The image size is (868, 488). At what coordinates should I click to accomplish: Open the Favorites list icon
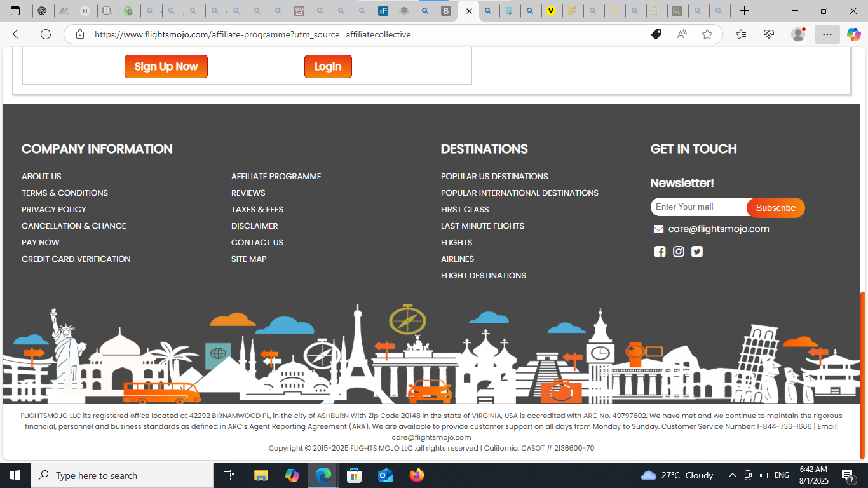pyautogui.click(x=741, y=34)
